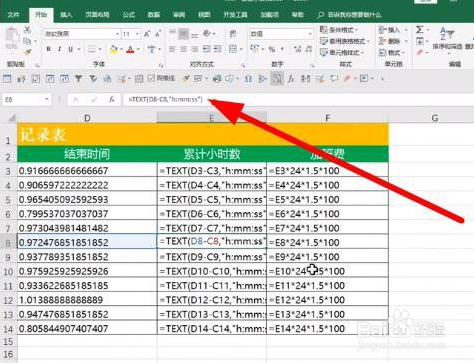Click the Tell Me search box
474x363 pixels.
[350, 15]
